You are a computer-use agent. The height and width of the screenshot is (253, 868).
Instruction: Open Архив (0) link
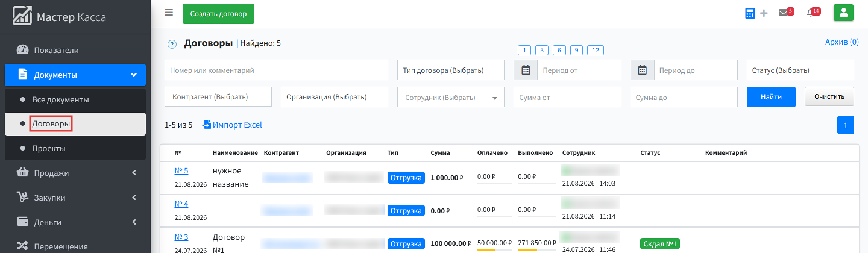842,42
